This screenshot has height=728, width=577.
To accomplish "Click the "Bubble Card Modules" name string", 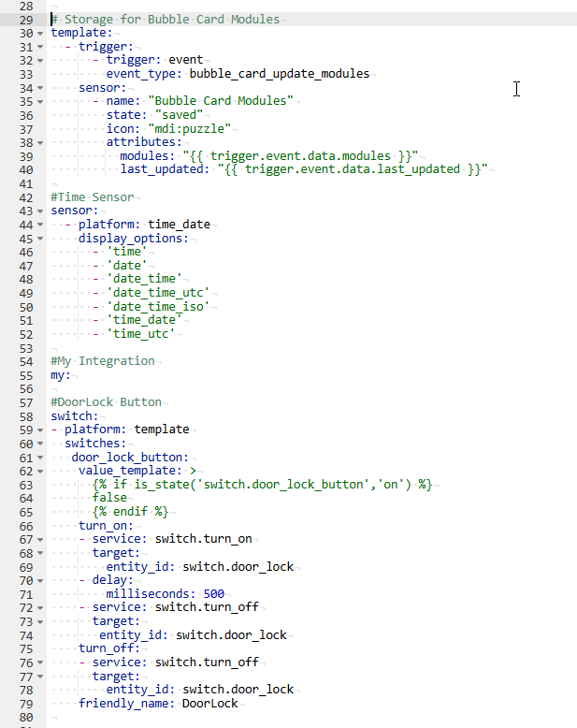I will coord(221,101).
